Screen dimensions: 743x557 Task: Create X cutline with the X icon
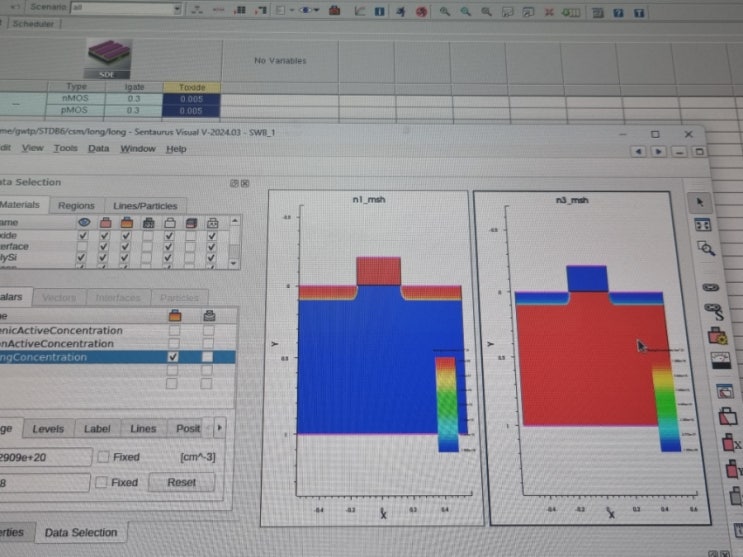pyautogui.click(x=731, y=443)
